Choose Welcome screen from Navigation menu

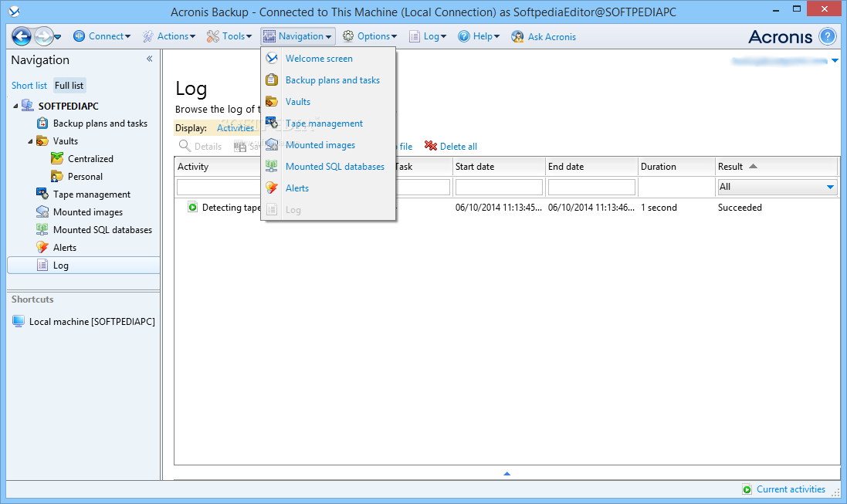pos(328,59)
